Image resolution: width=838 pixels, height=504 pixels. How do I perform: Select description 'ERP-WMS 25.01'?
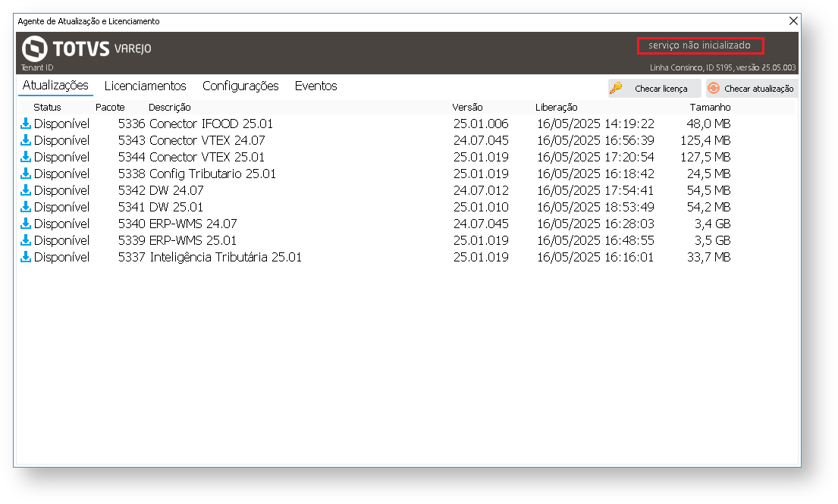193,240
